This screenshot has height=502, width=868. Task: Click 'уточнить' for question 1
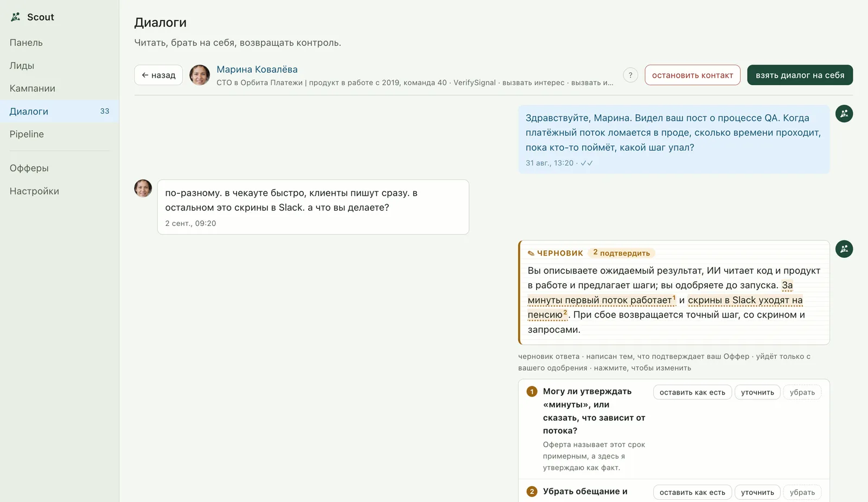pyautogui.click(x=757, y=392)
